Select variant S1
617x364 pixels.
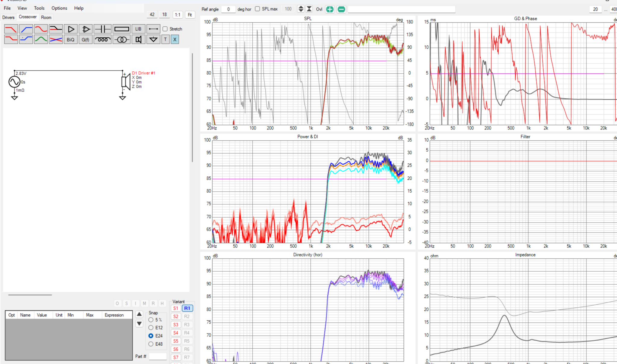pyautogui.click(x=176, y=308)
